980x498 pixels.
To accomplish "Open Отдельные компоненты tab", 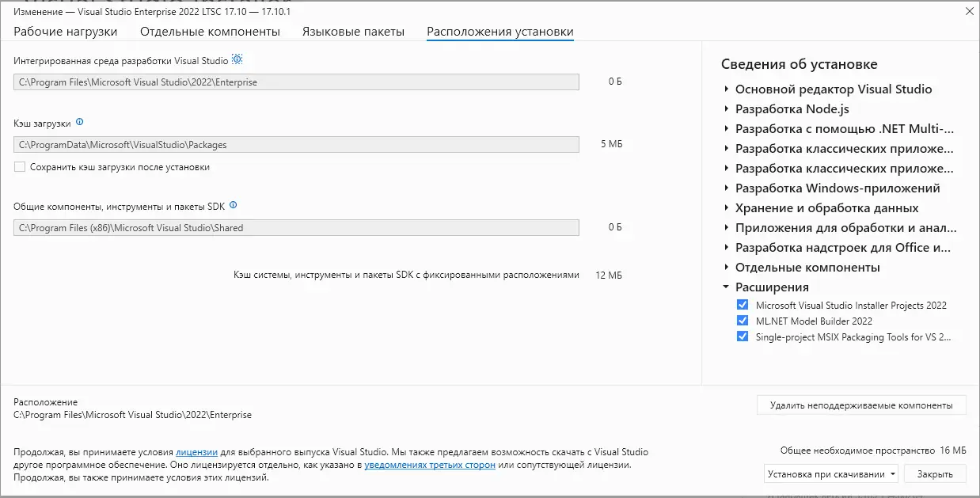I will pos(210,32).
